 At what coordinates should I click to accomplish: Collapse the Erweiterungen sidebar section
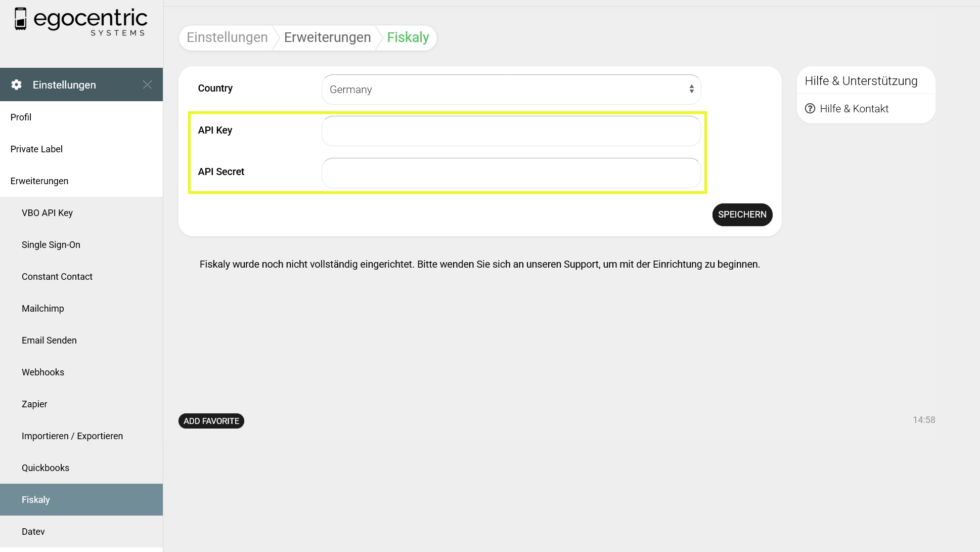click(39, 181)
